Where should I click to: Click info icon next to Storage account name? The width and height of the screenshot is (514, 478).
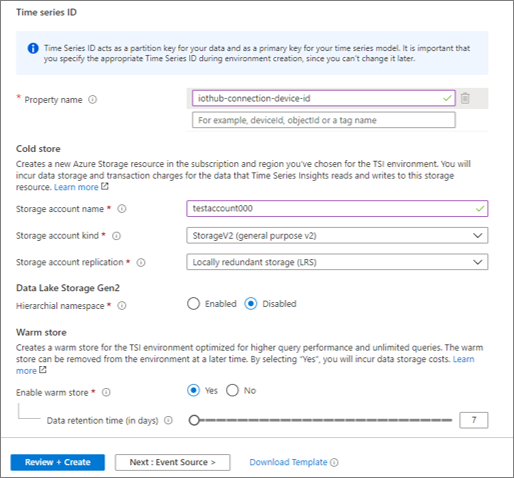click(x=122, y=209)
